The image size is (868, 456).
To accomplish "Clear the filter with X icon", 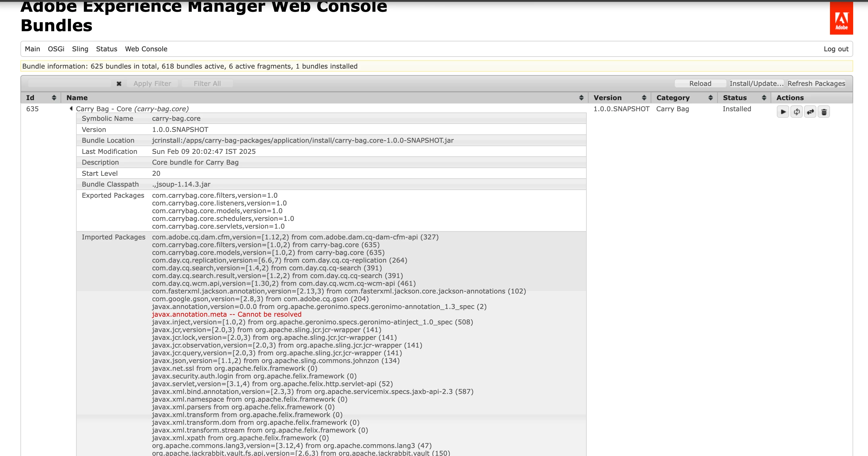I will point(119,83).
